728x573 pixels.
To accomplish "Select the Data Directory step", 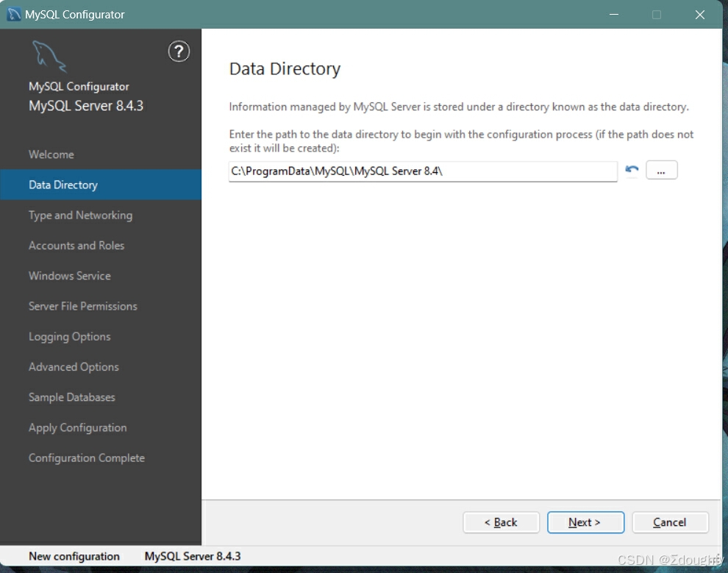I will pos(101,185).
